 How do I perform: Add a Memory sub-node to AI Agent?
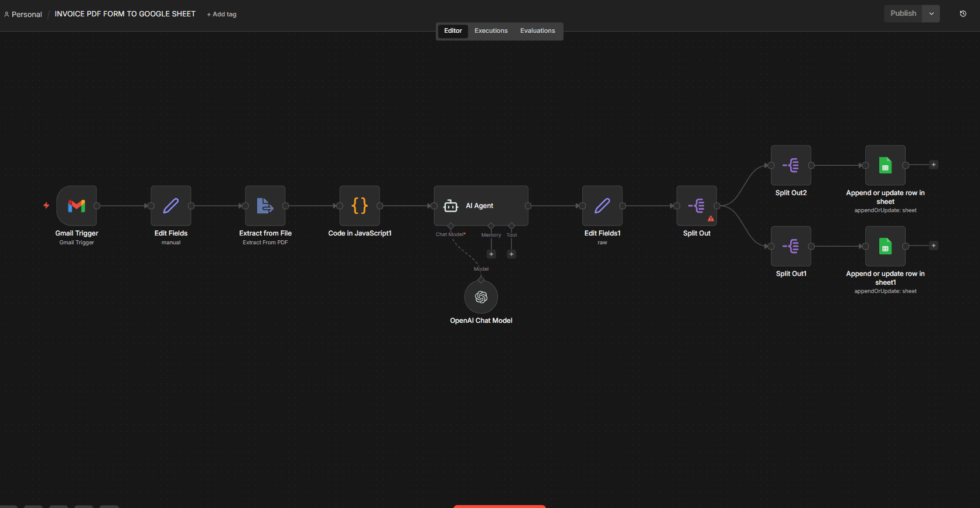491,254
